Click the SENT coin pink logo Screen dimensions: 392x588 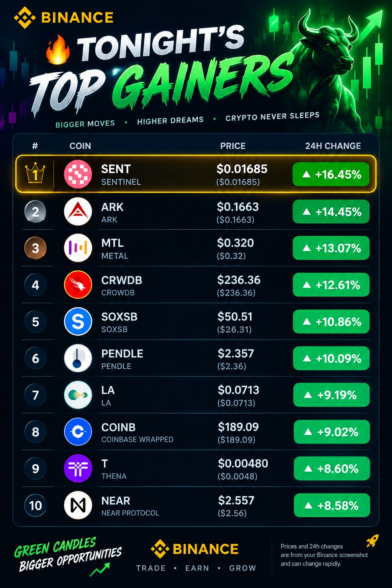pos(78,174)
